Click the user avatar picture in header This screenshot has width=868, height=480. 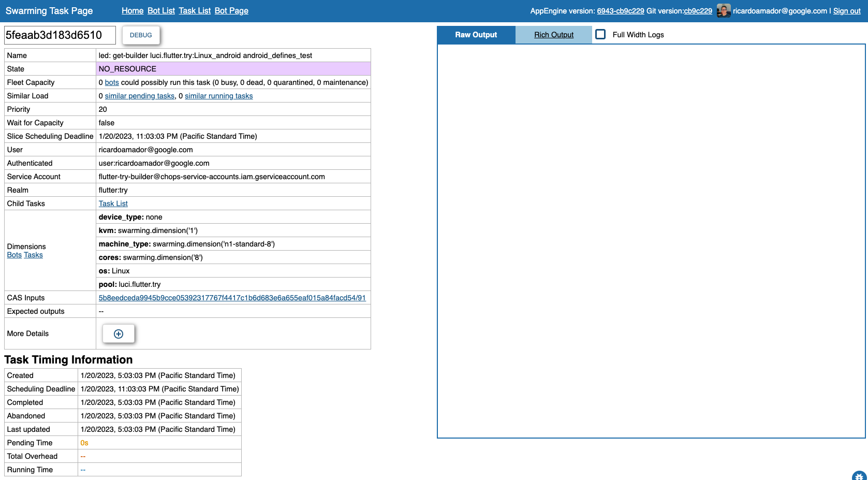(x=724, y=11)
